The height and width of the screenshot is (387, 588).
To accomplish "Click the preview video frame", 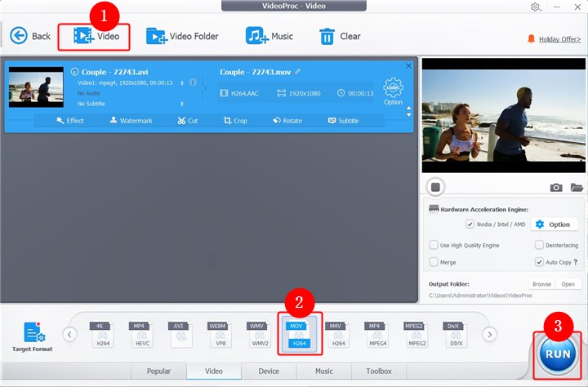I will 504,115.
